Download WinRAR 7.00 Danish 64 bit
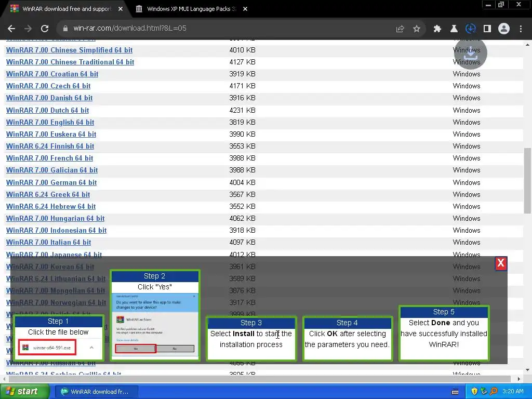The height and width of the screenshot is (399, 532). pos(49,98)
